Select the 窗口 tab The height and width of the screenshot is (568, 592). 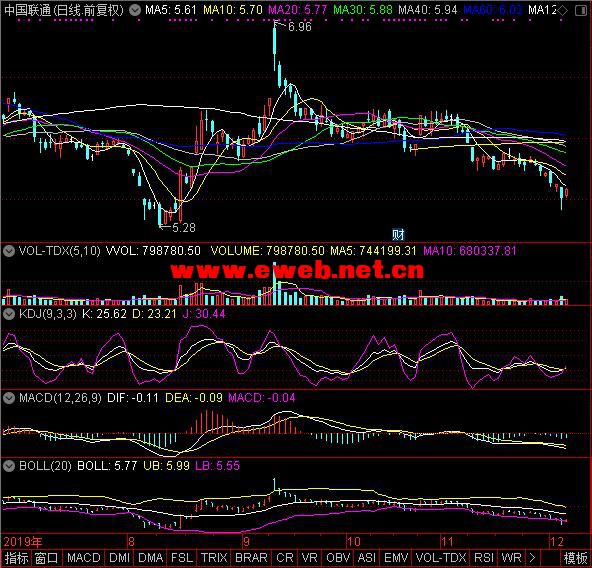47,558
